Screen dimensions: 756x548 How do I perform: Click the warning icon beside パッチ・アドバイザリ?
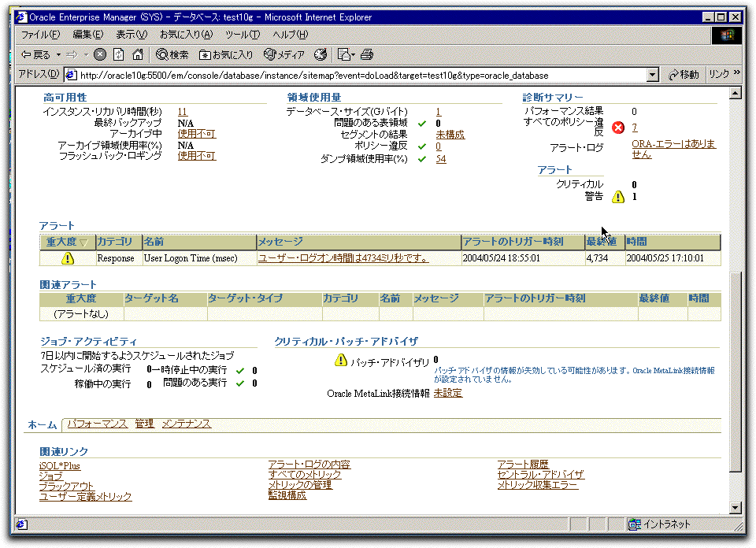341,360
